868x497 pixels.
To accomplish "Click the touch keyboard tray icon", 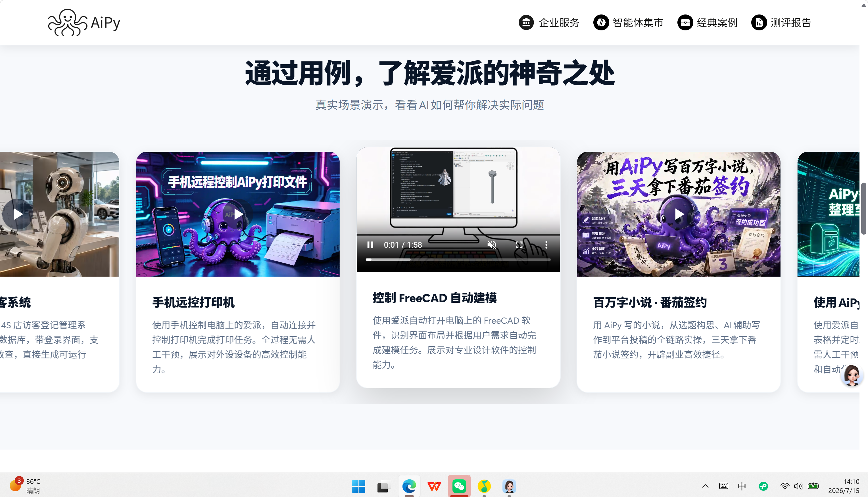I will point(723,486).
